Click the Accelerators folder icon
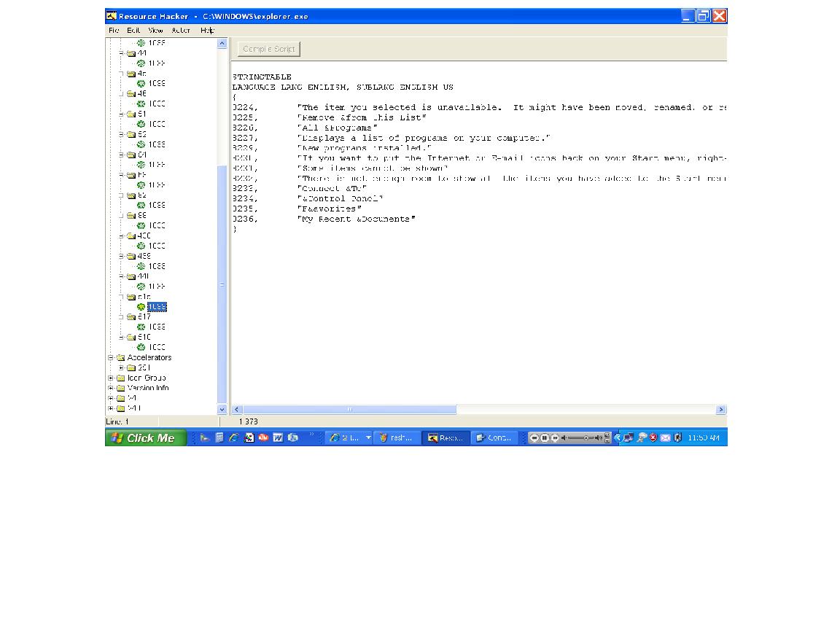 point(120,358)
